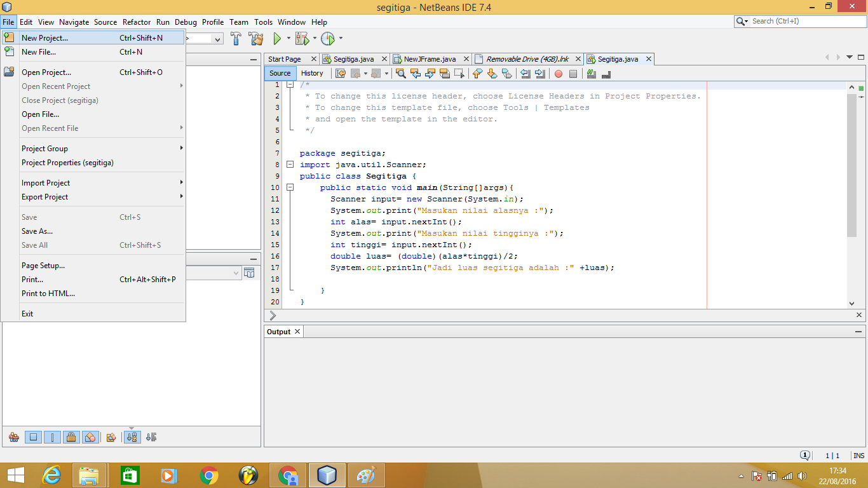868x488 pixels.
Task: Toggle Bookmark in editor toolbar
Action: 506,74
